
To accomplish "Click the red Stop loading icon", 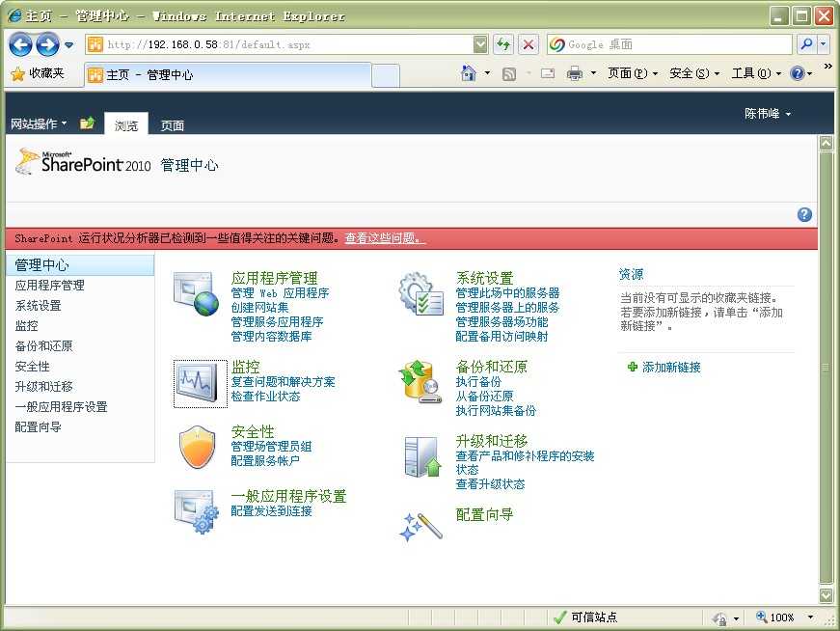I will pyautogui.click(x=528, y=44).
